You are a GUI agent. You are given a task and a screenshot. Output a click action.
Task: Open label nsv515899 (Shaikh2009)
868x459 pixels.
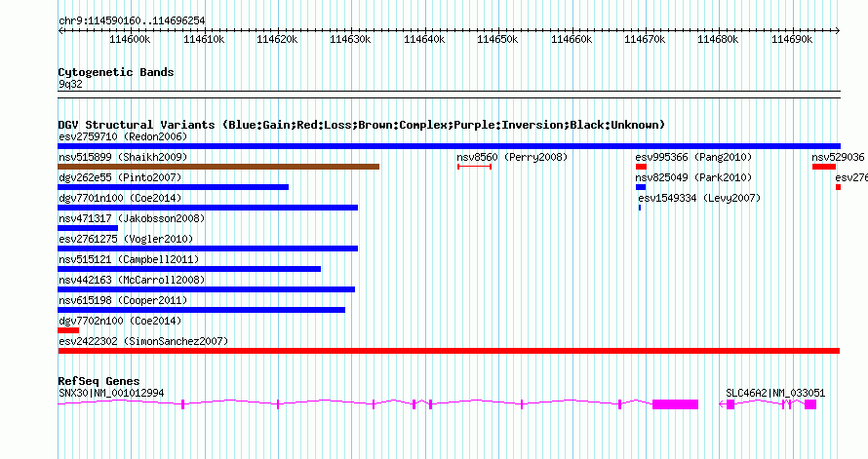point(123,157)
